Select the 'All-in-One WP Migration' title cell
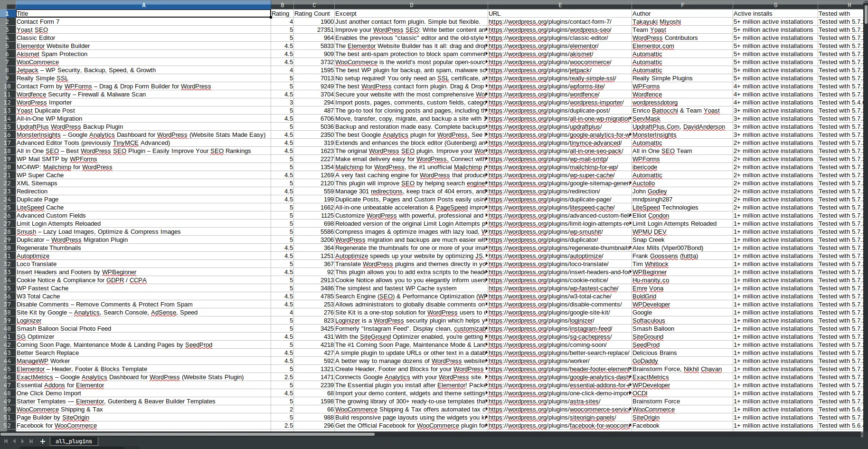868x449 pixels. click(143, 119)
